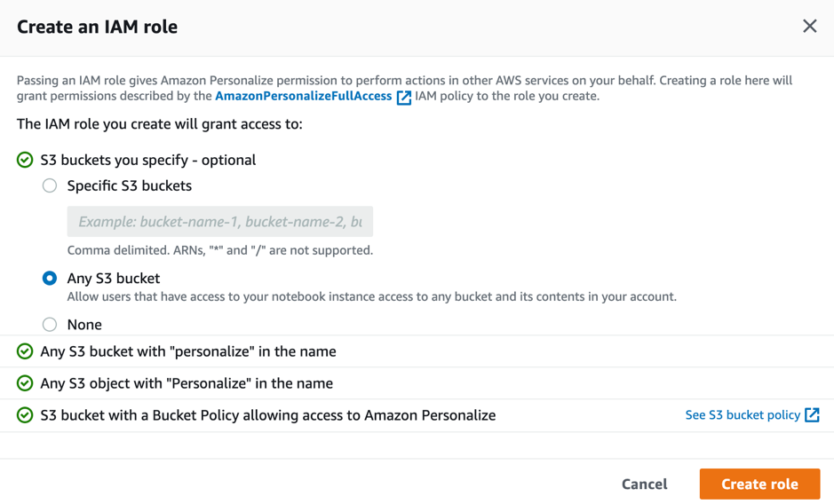This screenshot has width=834, height=504.
Task: Select the None radio option
Action: click(50, 325)
